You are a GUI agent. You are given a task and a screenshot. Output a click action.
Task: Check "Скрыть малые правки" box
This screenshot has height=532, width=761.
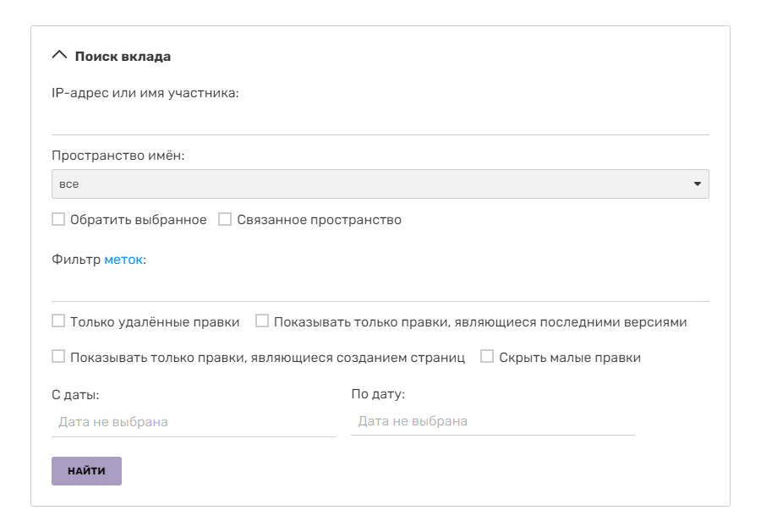487,357
